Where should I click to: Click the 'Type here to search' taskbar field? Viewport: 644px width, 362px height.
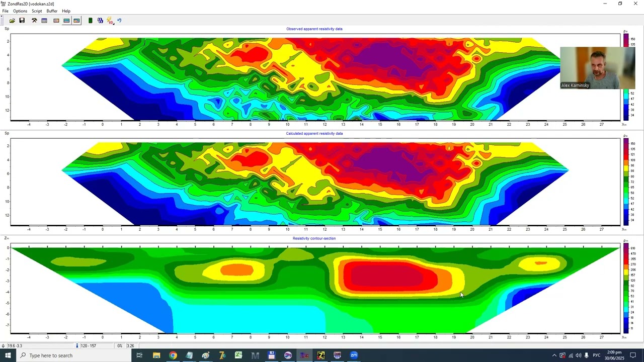[73, 355]
